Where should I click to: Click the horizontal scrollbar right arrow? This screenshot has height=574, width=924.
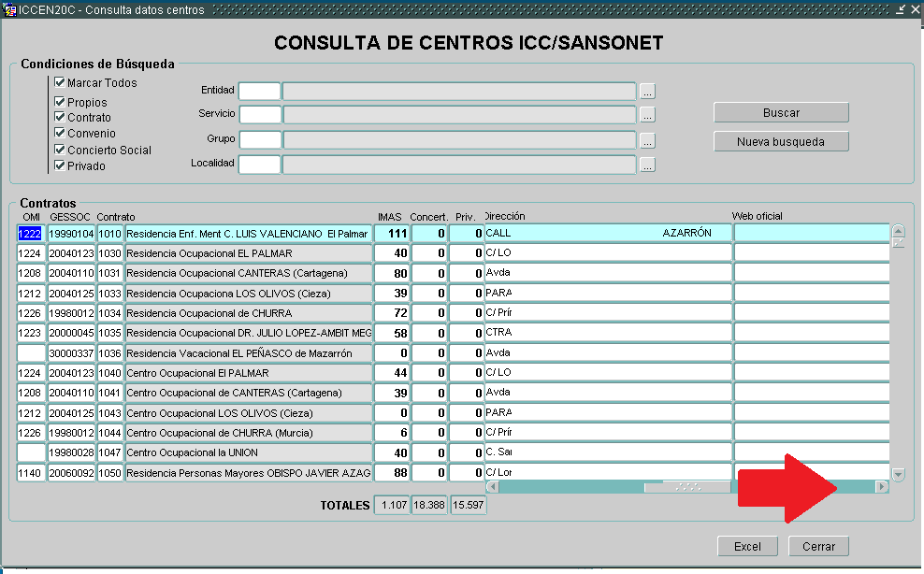point(881,487)
